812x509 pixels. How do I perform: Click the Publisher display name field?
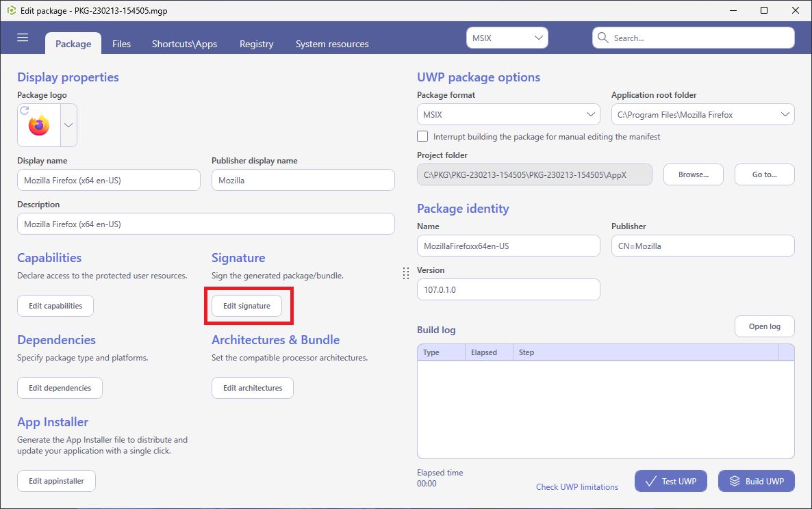(x=303, y=180)
